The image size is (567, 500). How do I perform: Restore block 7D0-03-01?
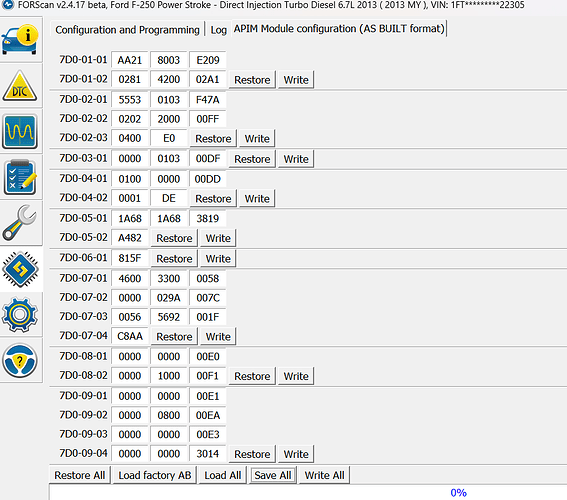252,159
